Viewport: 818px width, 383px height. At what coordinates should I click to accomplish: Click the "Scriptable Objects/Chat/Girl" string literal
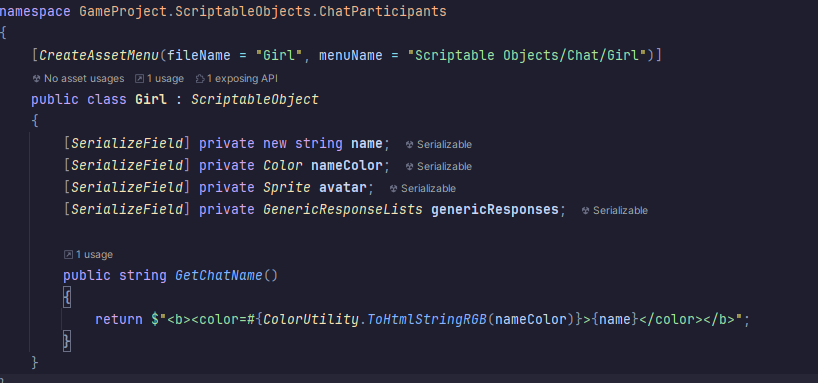(527, 55)
